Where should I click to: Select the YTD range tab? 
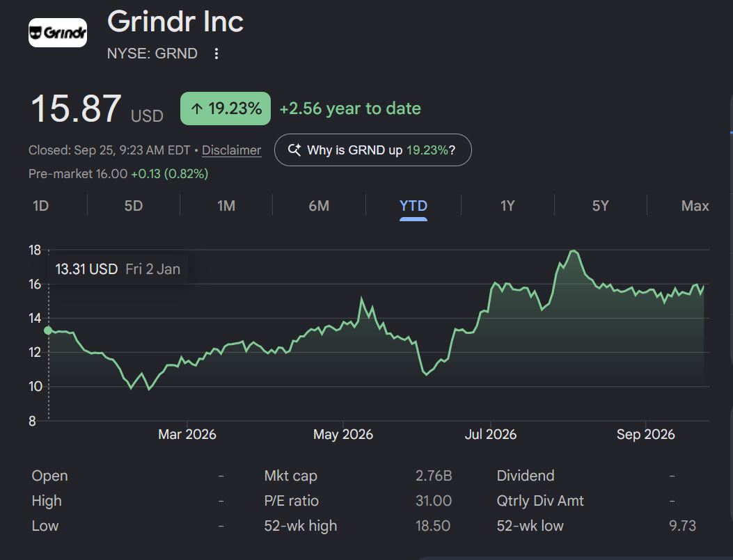click(x=413, y=206)
